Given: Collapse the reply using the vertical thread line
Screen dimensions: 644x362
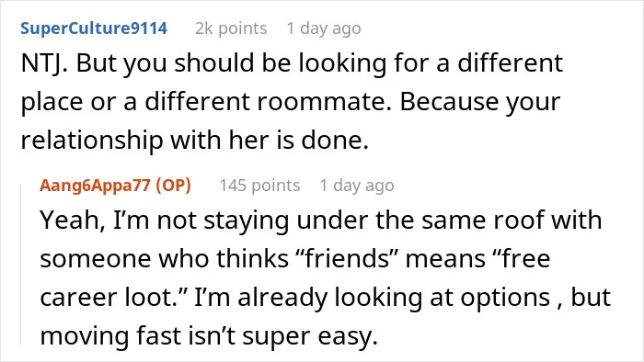Looking at the screenshot, I should [21, 265].
